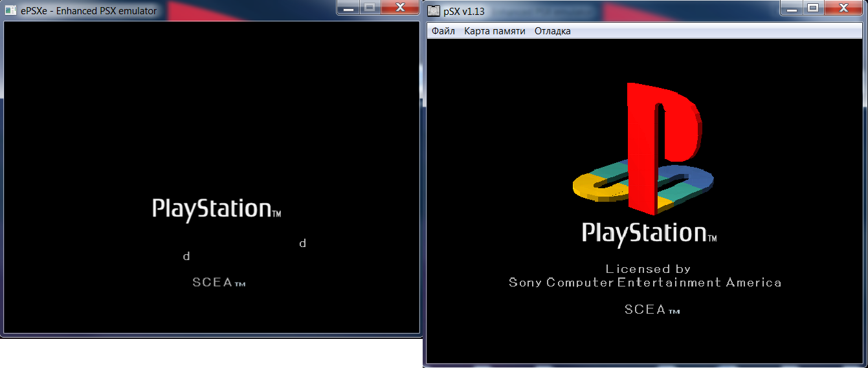
Task: Click the PlayStation text in ePSXe window
Action: 216,209
